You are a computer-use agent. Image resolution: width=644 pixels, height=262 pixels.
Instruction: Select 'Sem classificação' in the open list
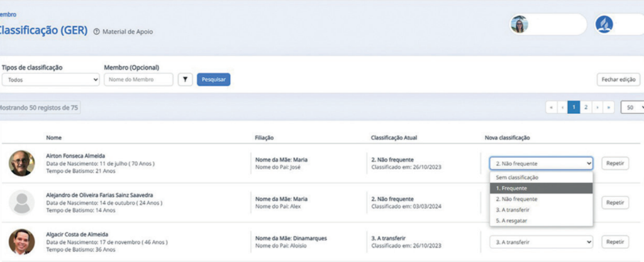(x=541, y=177)
